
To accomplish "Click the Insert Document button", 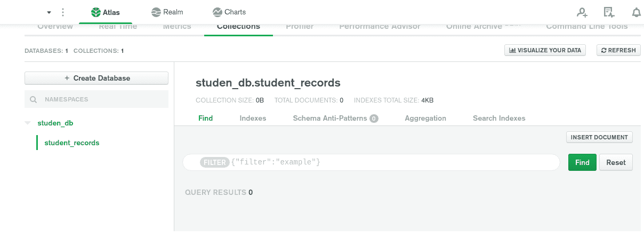I will 599,137.
